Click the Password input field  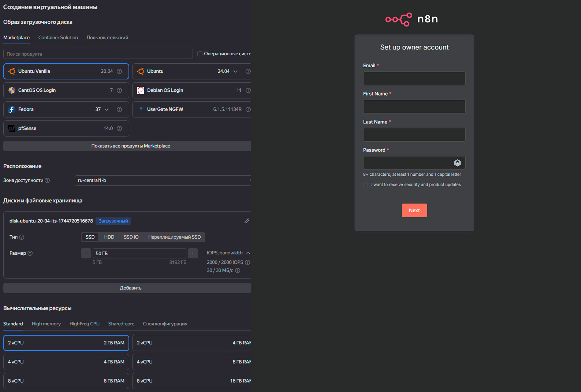414,163
